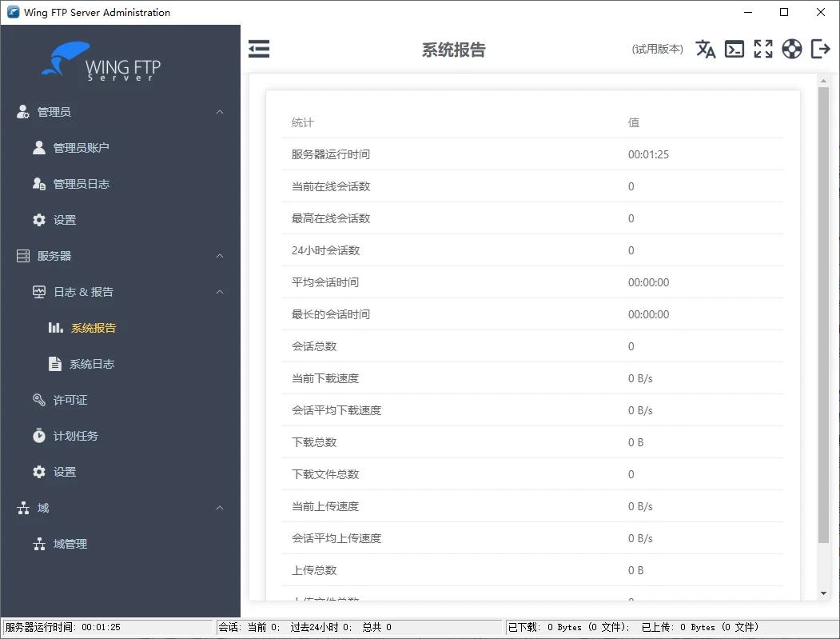Click status bar 服务器运行时间 entry
This screenshot has width=840, height=639.
(x=63, y=627)
